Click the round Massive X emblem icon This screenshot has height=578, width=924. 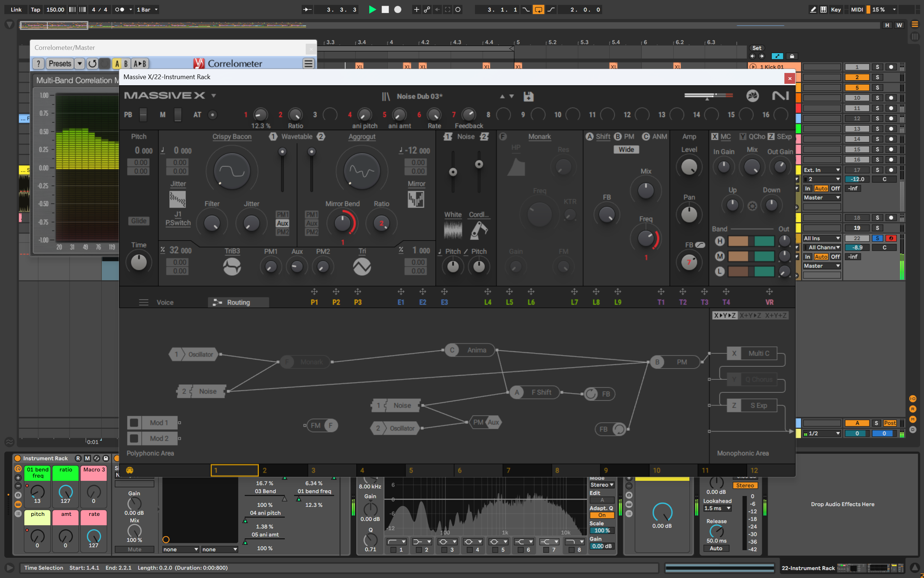[753, 96]
